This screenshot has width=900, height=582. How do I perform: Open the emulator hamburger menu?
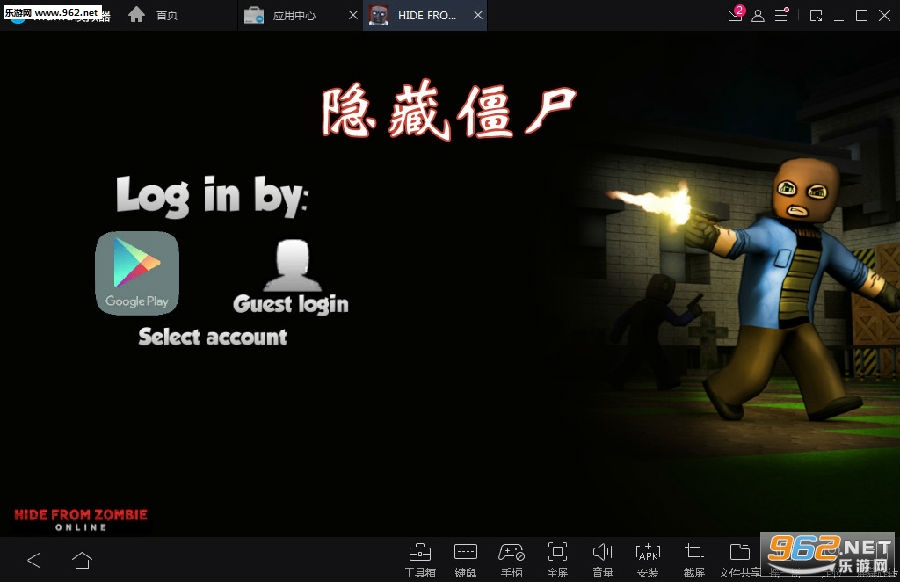pyautogui.click(x=781, y=15)
